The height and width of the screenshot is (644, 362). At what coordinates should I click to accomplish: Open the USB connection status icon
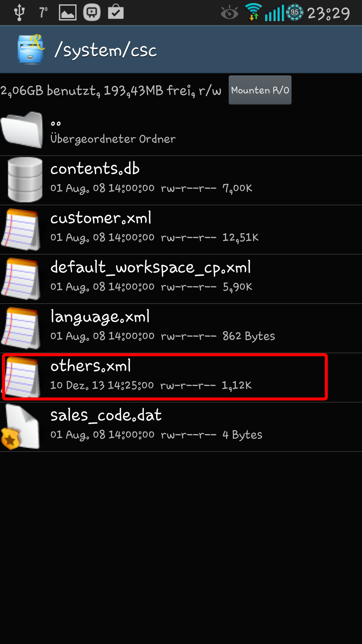coord(19,12)
